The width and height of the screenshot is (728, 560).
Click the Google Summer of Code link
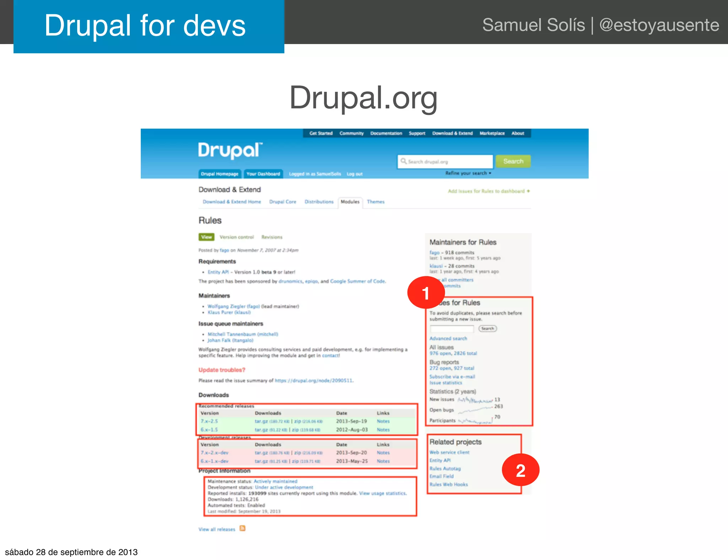[x=358, y=281]
